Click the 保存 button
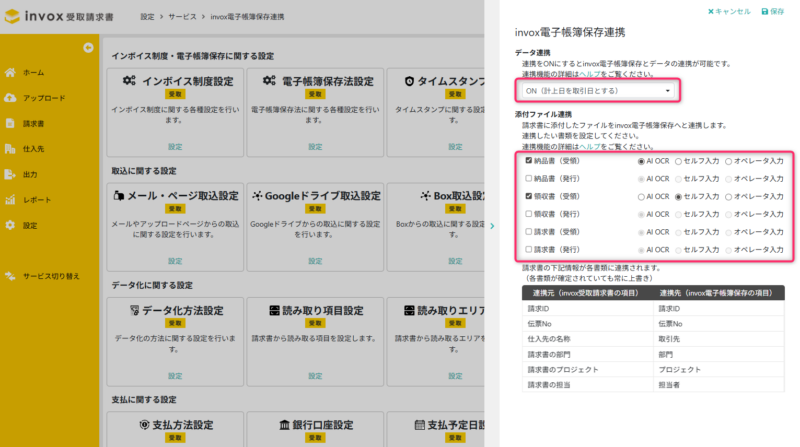This screenshot has height=447, width=800. 773,11
